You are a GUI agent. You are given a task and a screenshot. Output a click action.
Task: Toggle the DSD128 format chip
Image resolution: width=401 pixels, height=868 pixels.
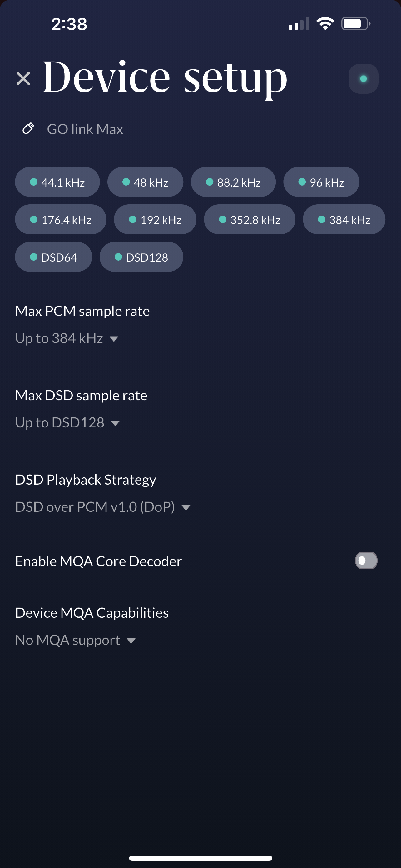click(141, 257)
